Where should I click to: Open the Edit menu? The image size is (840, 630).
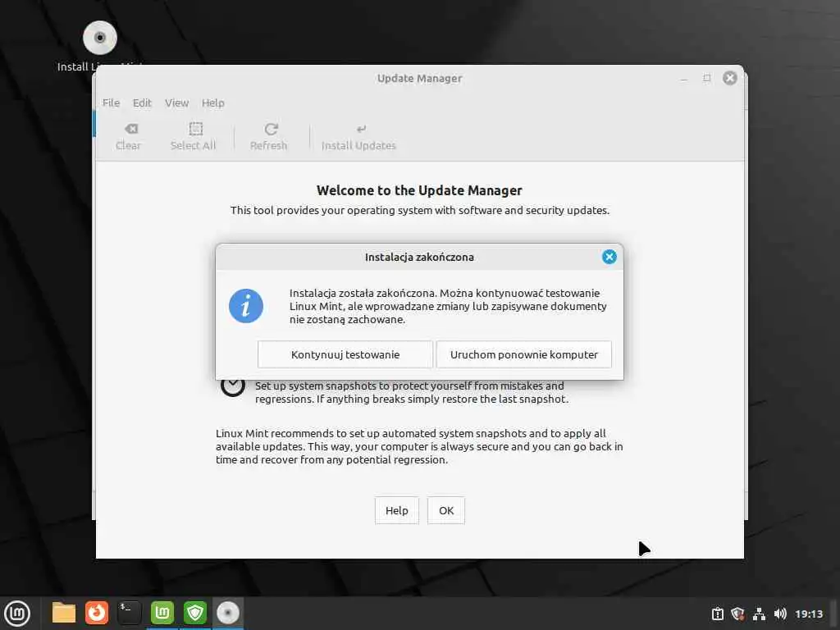(142, 103)
